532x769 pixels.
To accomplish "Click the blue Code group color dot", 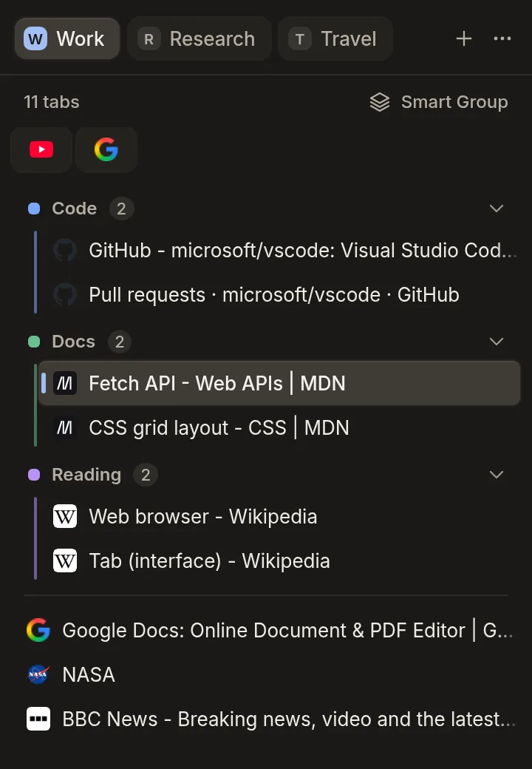I will point(34,209).
